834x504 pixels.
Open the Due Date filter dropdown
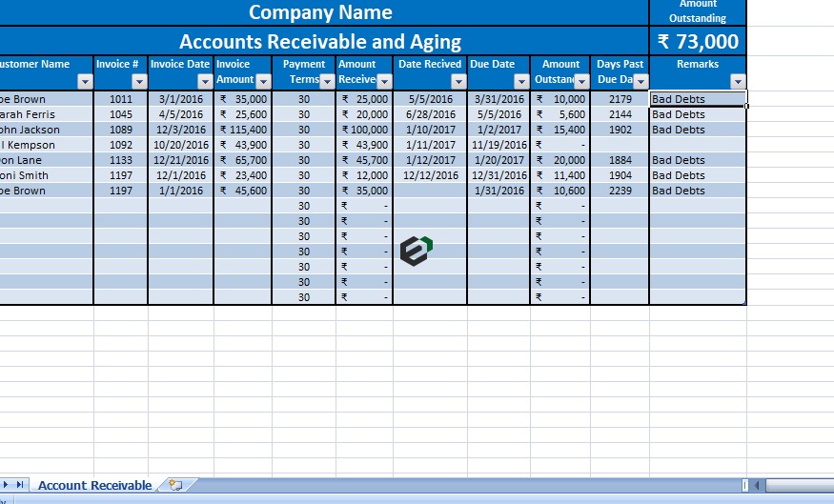521,82
